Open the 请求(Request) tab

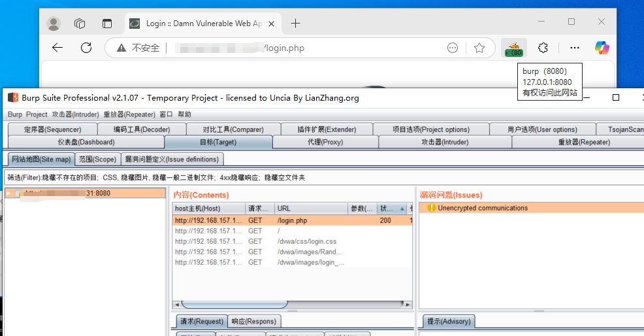coord(201,321)
